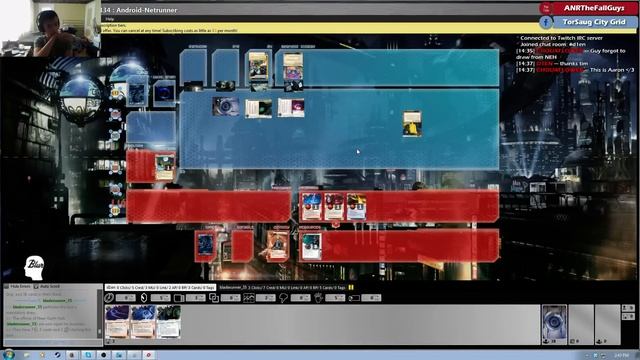Adjust the brain-shaped icon's counter value field
The image size is (640, 360).
[x=301, y=298]
